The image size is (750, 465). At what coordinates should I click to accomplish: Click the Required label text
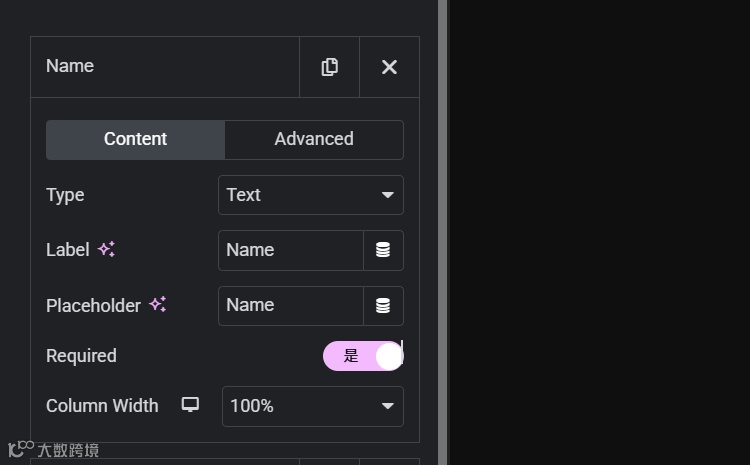(81, 356)
